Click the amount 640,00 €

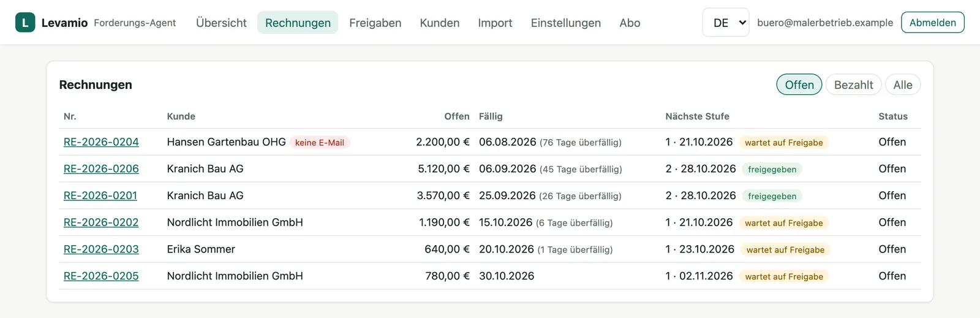(447, 249)
